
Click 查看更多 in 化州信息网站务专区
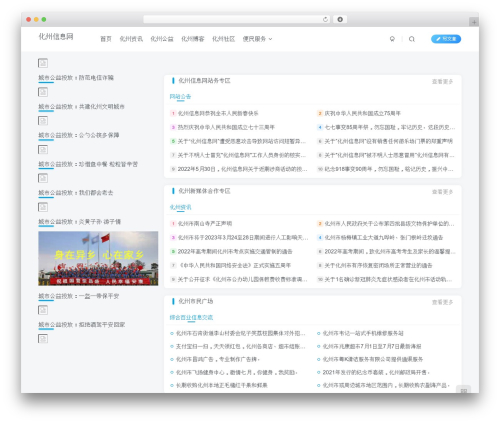click(x=442, y=81)
